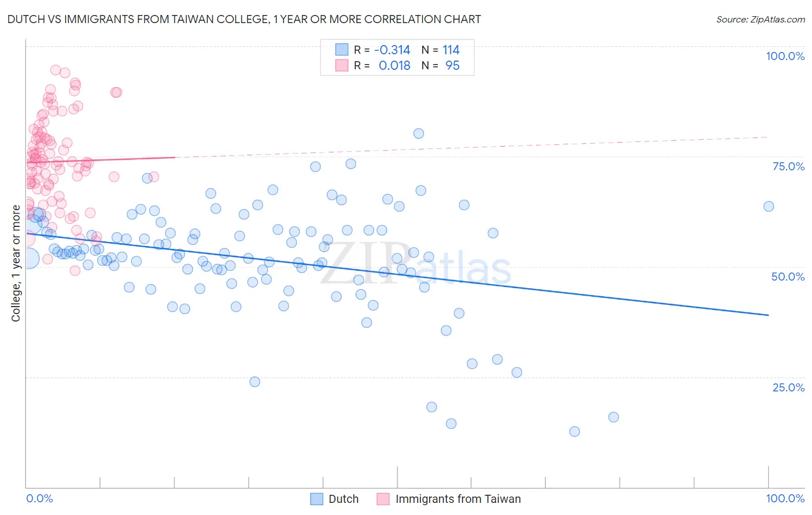Click the College, 1 year or more axis title

pyautogui.click(x=16, y=263)
